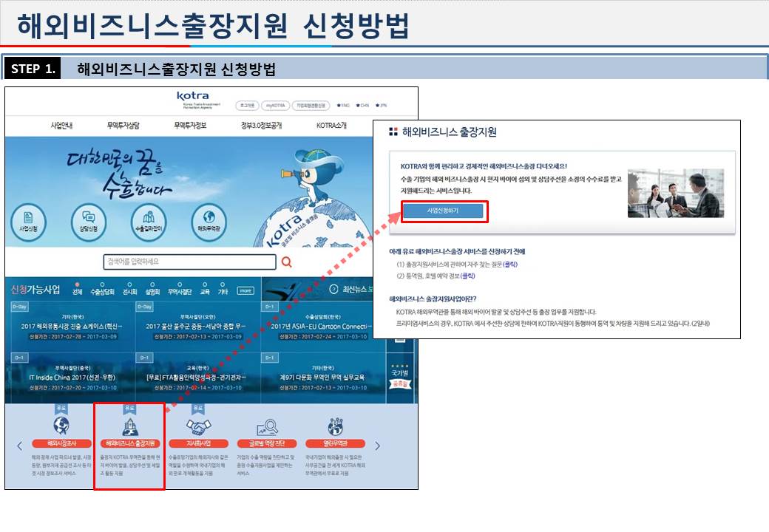Select the 수출상담회 filter radio
769x532 pixels.
click(x=102, y=284)
